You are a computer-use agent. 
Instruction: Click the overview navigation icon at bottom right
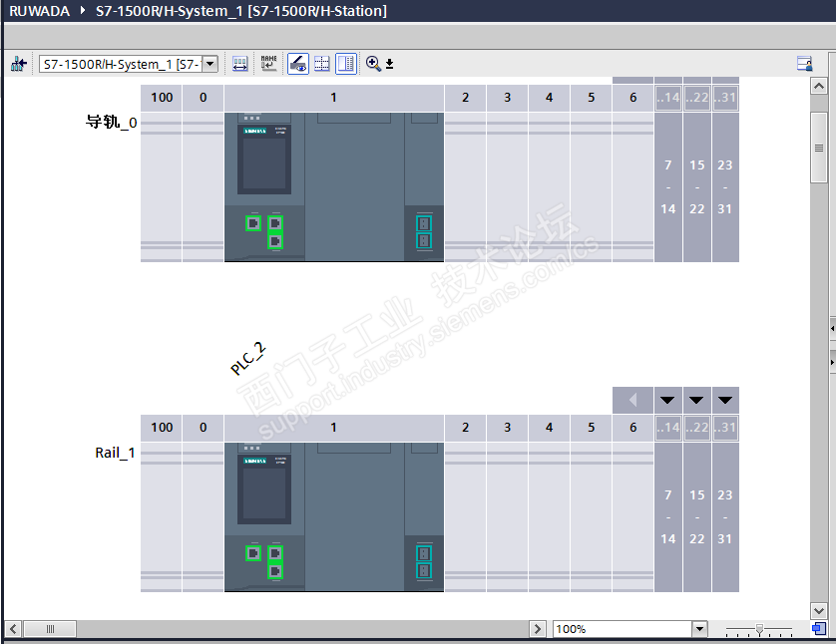(x=819, y=629)
